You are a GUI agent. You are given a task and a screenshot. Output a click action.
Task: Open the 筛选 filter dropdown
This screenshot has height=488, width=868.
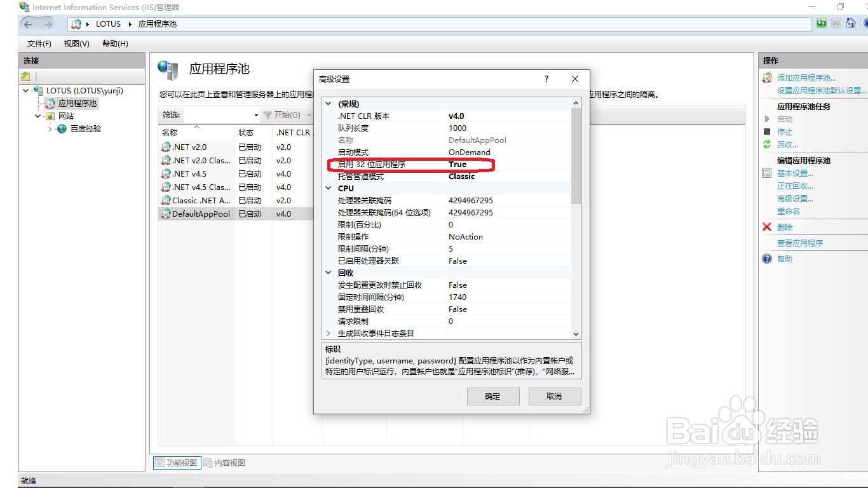click(x=256, y=116)
